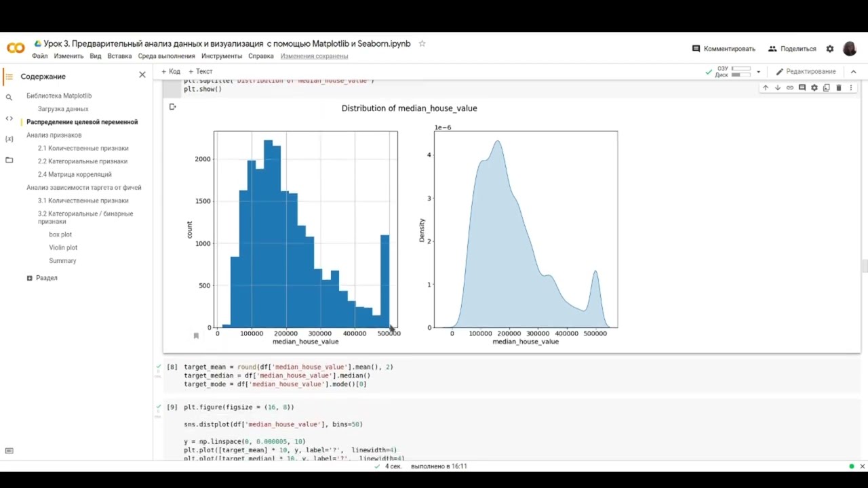
Task: Add a text cell with + Текст
Action: pyautogui.click(x=201, y=71)
